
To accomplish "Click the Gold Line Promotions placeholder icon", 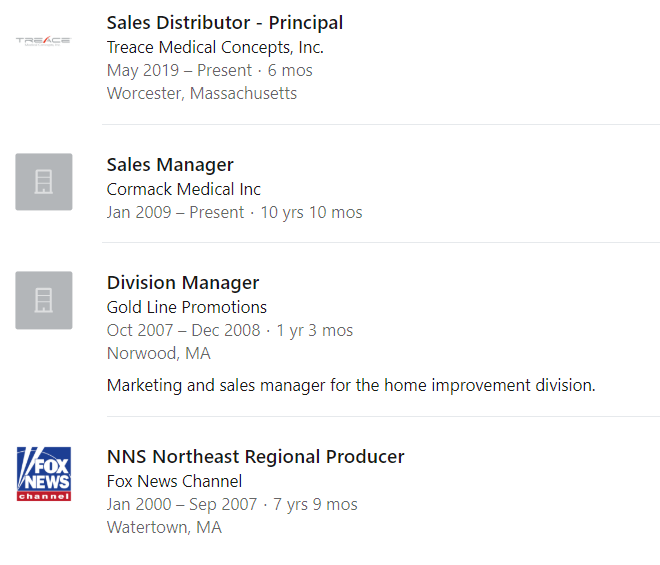I will coord(44,300).
